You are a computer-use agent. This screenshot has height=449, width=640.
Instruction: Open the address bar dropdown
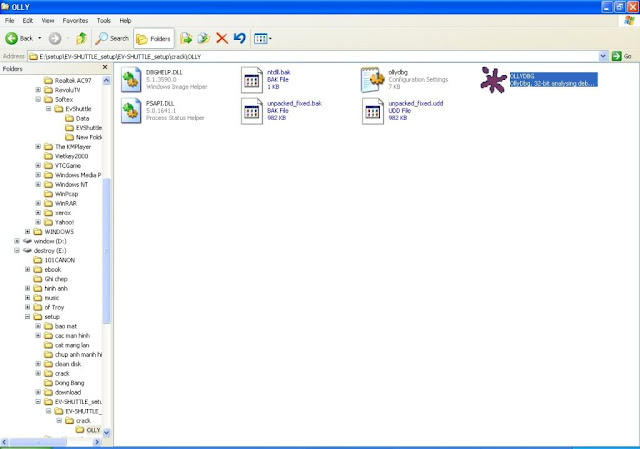(603, 56)
